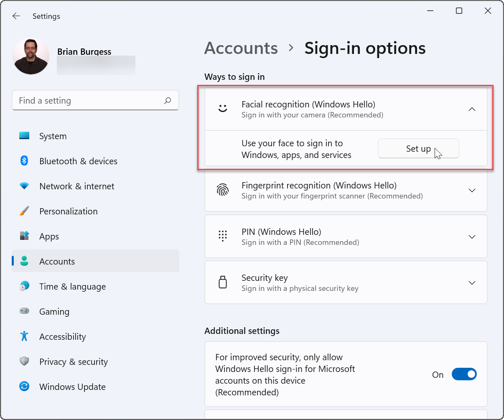Open Network & internet via Wi-Fi icon
This screenshot has width=504, height=420.
[24, 186]
